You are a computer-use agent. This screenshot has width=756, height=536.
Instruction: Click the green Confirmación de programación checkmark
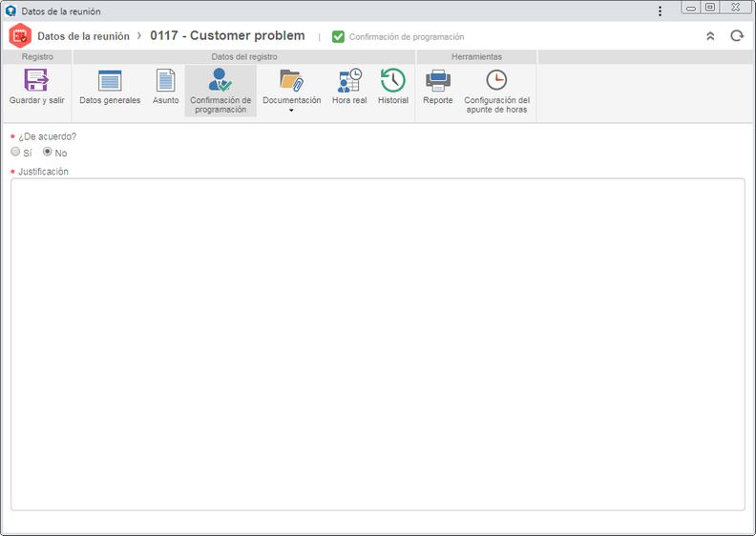(338, 36)
